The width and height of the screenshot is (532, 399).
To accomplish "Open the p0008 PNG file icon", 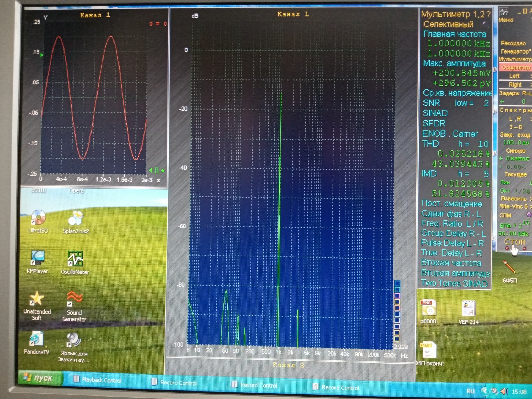I will click(428, 308).
